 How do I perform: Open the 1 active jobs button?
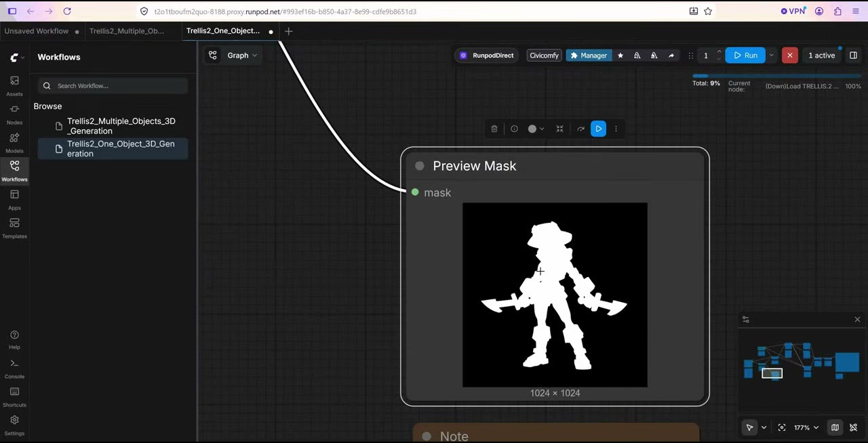[822, 56]
